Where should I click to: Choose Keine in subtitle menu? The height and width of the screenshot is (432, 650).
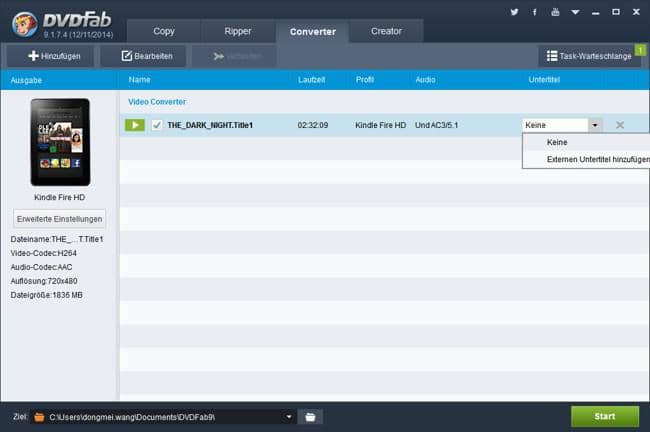click(x=586, y=142)
